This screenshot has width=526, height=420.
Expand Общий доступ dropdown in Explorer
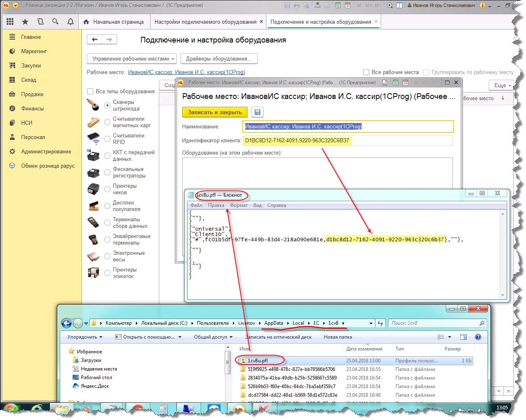(213, 337)
